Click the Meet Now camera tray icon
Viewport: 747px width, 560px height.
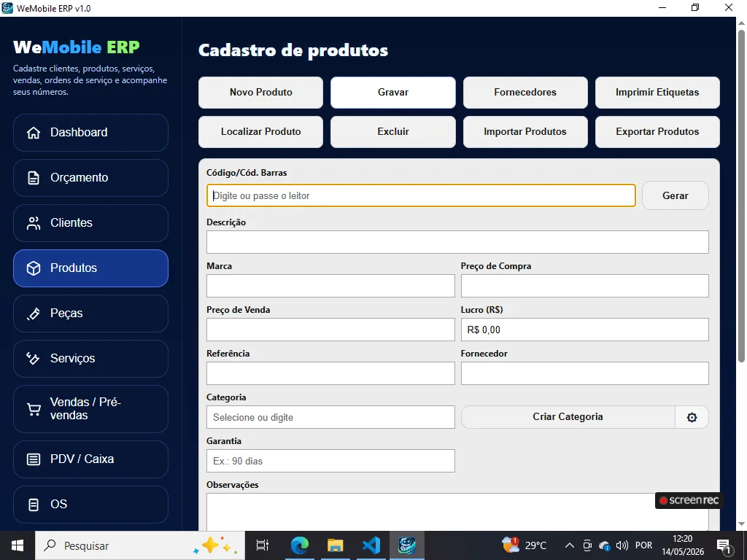[x=587, y=545]
